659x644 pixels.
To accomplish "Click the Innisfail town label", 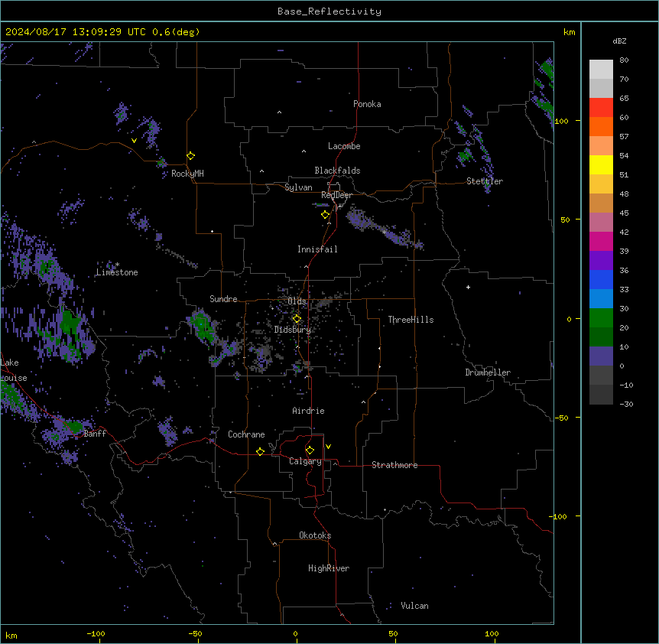I will (317, 249).
